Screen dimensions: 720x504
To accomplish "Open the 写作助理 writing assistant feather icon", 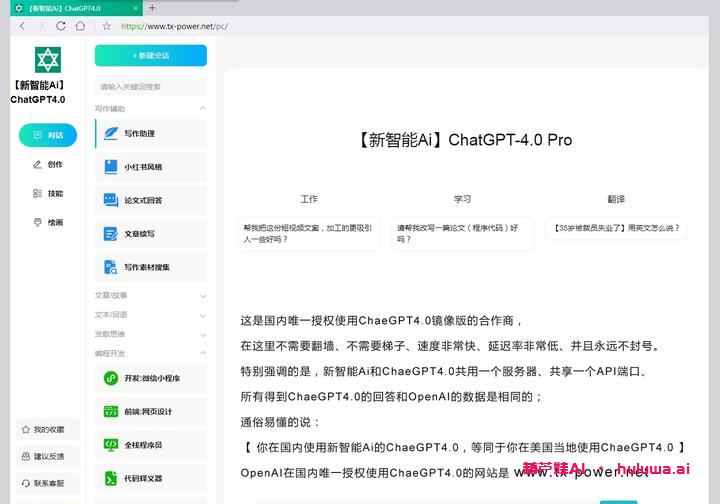I will click(111, 134).
